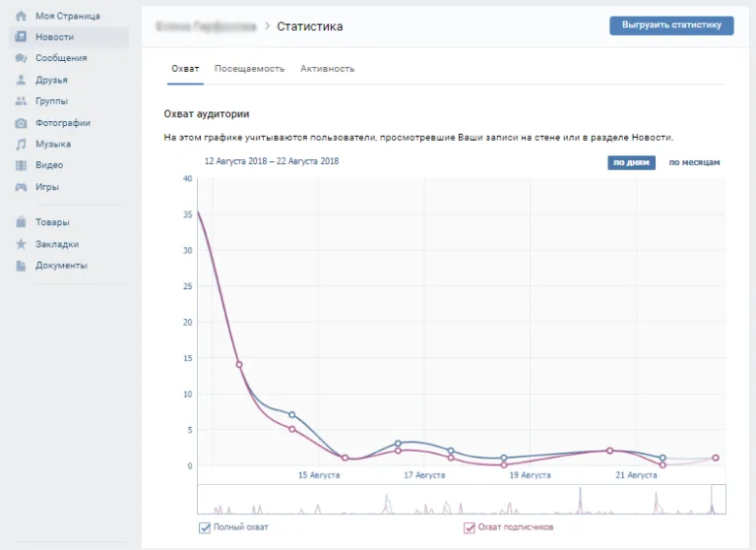
Task: Switch to the Активность tab
Action: (328, 69)
